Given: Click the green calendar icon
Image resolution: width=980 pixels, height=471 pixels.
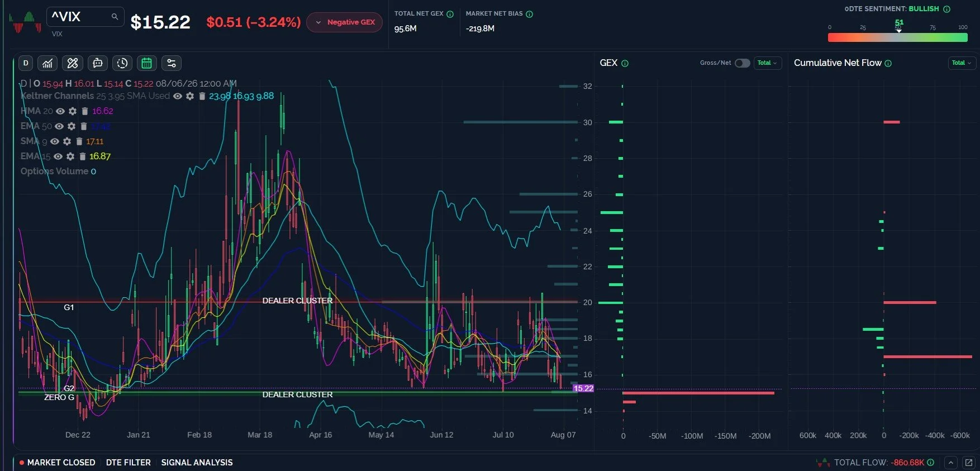Looking at the screenshot, I should 147,63.
